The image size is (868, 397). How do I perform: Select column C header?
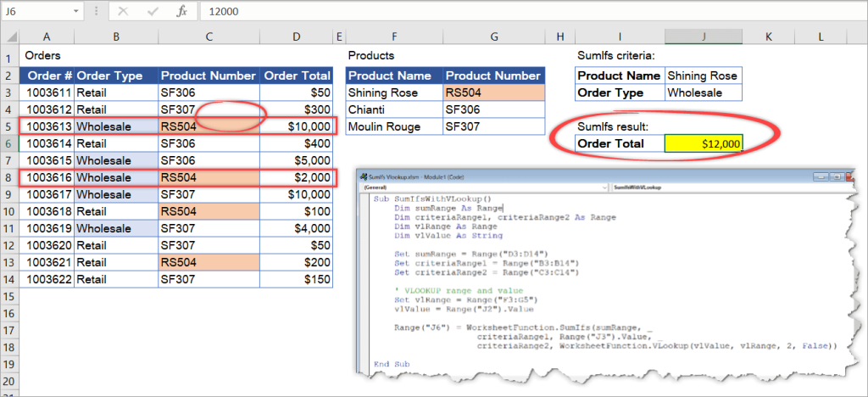209,38
